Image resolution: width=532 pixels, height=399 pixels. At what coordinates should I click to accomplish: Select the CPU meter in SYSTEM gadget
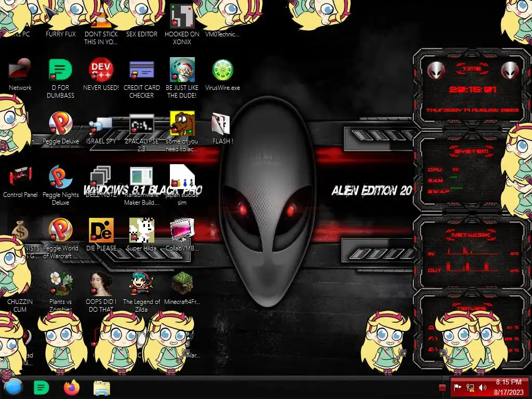click(x=445, y=169)
